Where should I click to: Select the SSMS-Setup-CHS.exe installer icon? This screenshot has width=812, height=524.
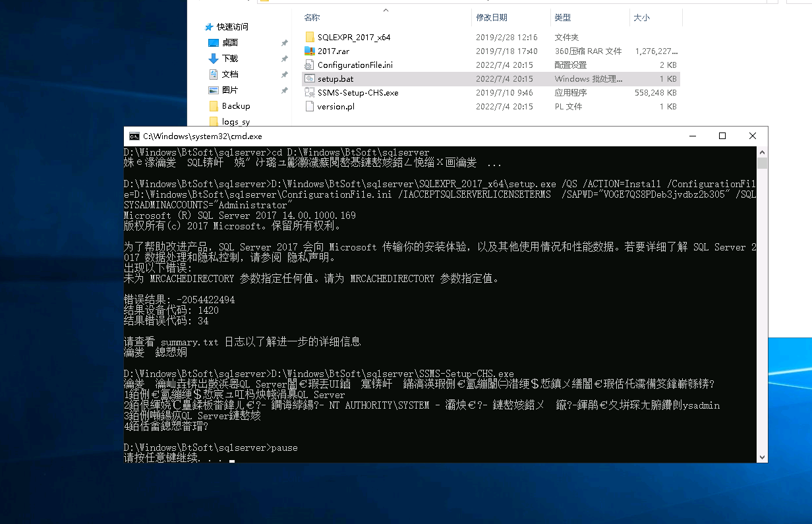pos(310,92)
